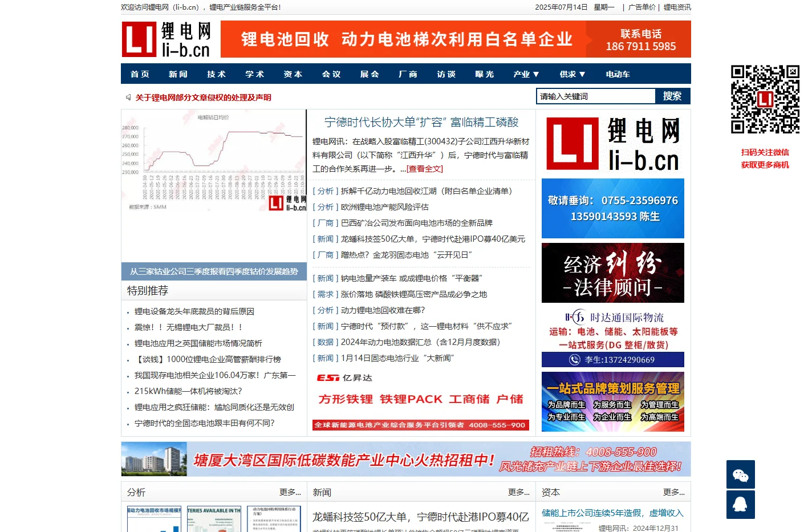
Task: Click the 时达通国际物流 ad
Action: 613,338
